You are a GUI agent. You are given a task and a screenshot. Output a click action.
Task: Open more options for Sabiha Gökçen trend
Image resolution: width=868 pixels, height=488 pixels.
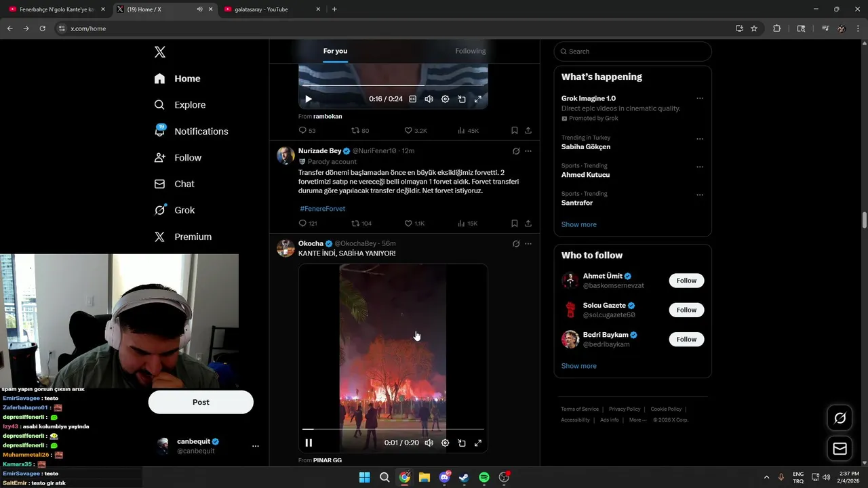click(700, 139)
